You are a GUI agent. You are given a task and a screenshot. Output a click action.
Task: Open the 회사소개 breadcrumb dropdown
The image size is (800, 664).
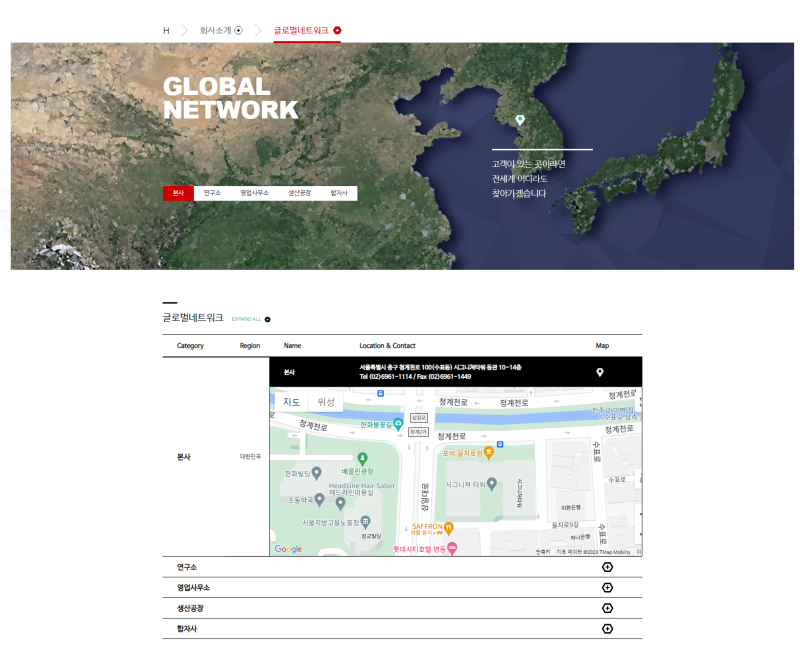[x=238, y=30]
